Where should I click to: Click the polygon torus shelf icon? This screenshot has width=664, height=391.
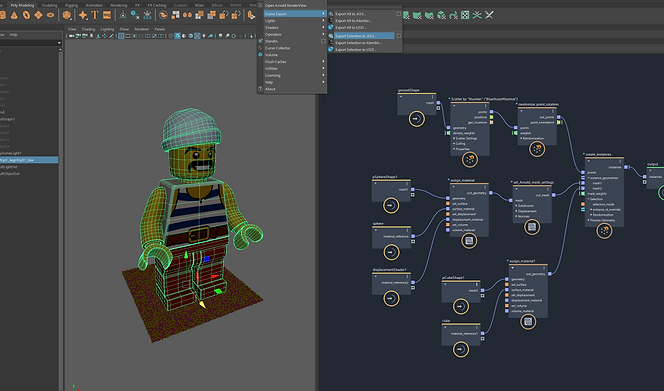(26, 15)
